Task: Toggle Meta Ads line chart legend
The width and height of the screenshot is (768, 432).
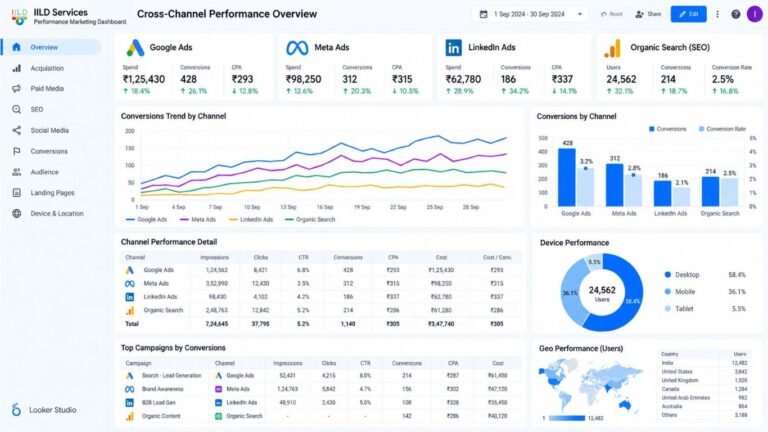Action: point(198,219)
